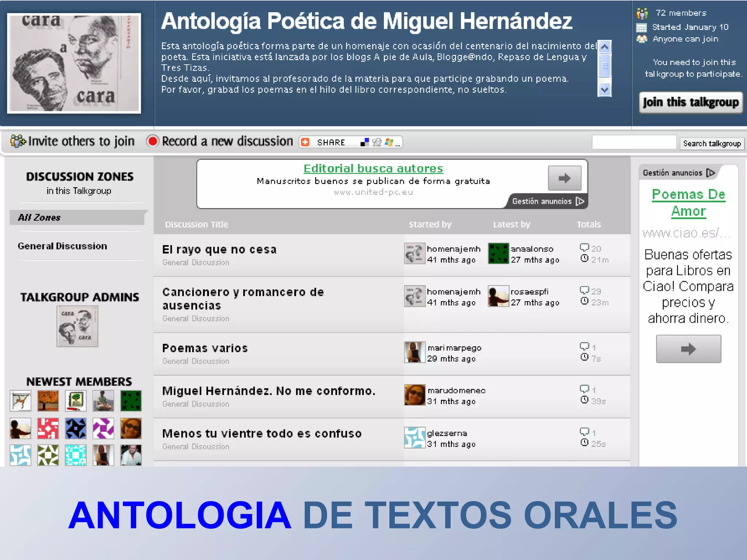Click the group icon beside Anyone can join
The width and height of the screenshot is (747, 560).
pos(642,39)
